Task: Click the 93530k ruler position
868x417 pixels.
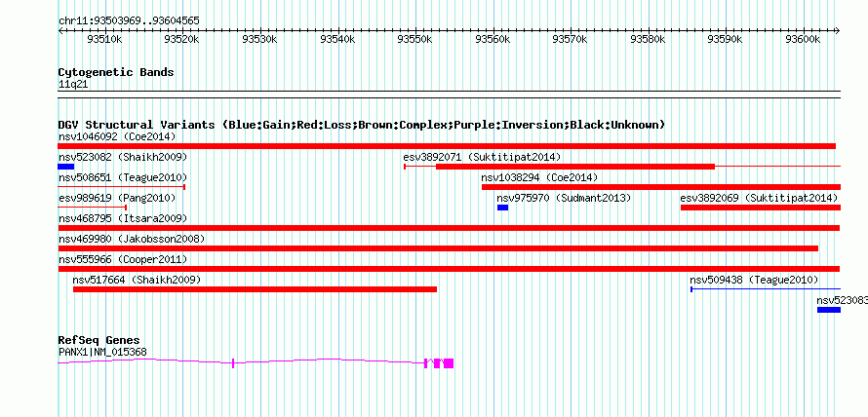Action: [259, 40]
